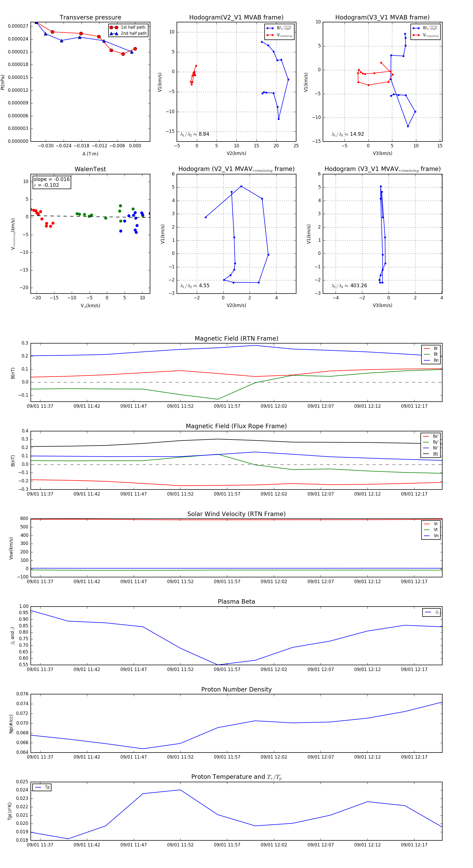Click the blue WalenTest point near (4,-4)

click(x=121, y=231)
